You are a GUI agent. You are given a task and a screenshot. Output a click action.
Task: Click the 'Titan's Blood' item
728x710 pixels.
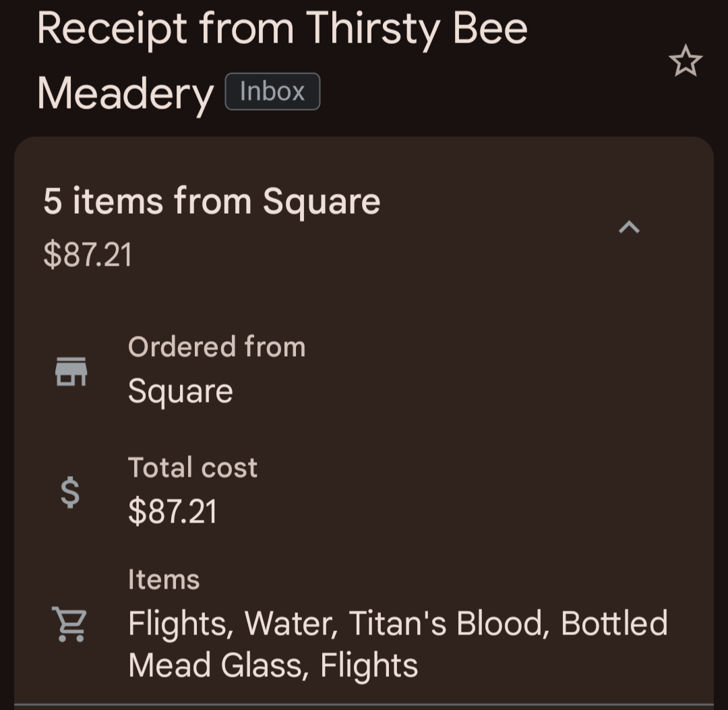click(x=445, y=623)
